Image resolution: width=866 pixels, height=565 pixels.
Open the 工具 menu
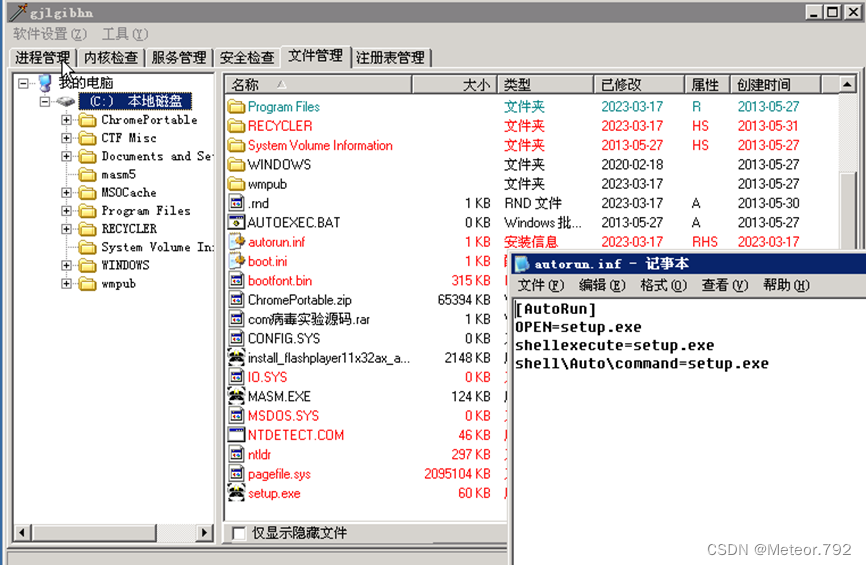point(125,34)
